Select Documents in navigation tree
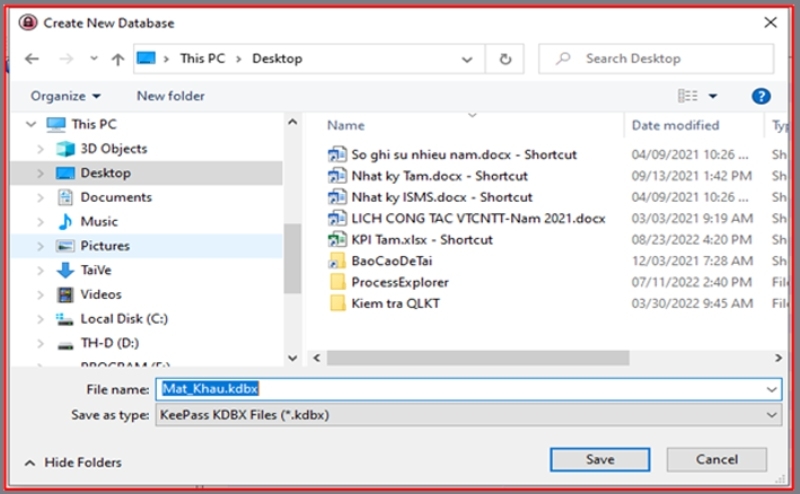 click(116, 197)
